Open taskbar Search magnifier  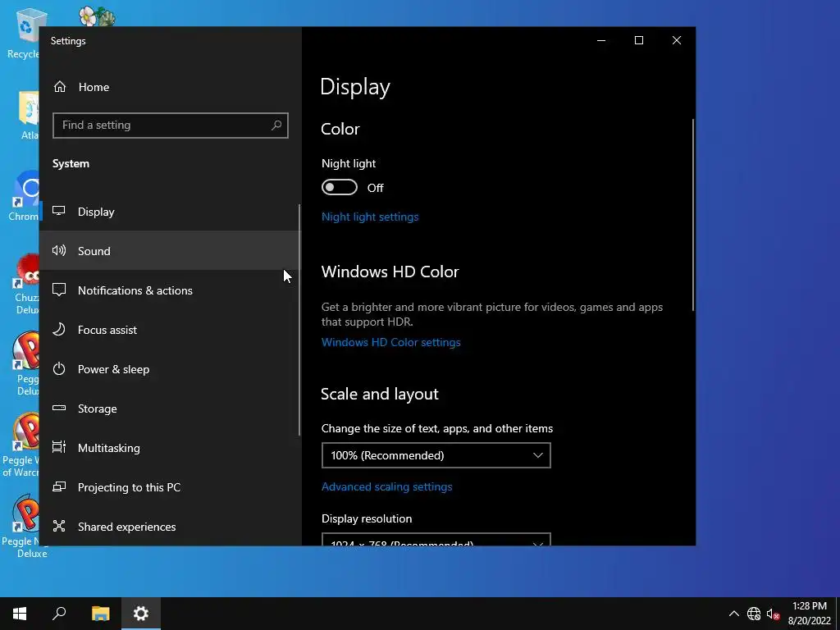coord(59,614)
